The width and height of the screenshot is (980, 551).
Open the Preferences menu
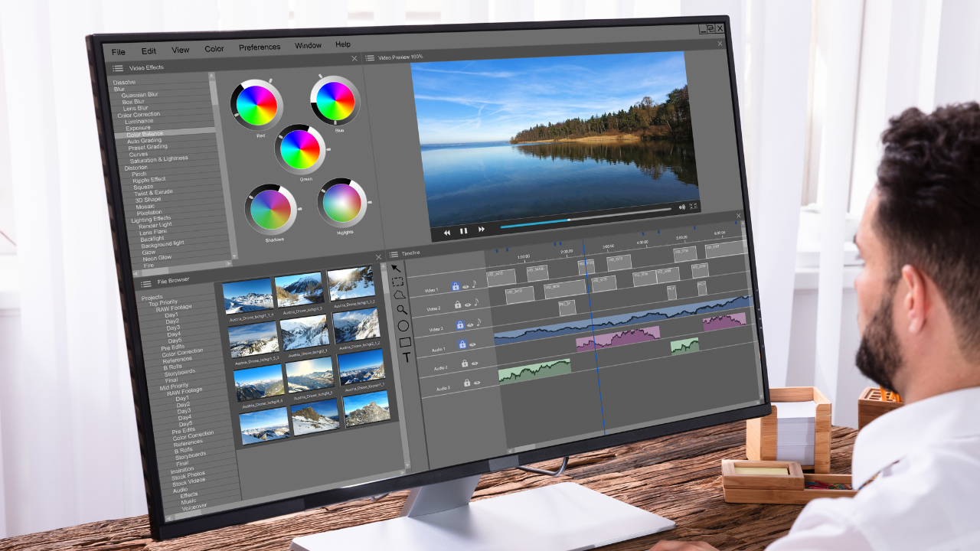(x=260, y=47)
